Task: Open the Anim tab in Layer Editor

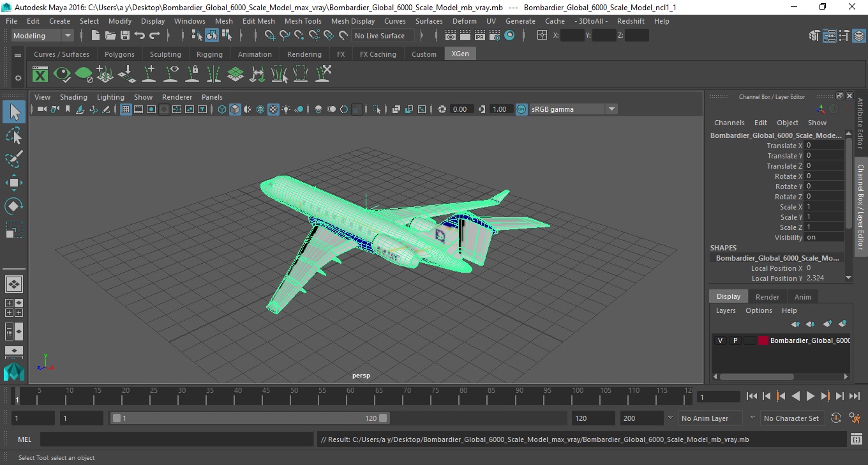Action: [x=803, y=297]
